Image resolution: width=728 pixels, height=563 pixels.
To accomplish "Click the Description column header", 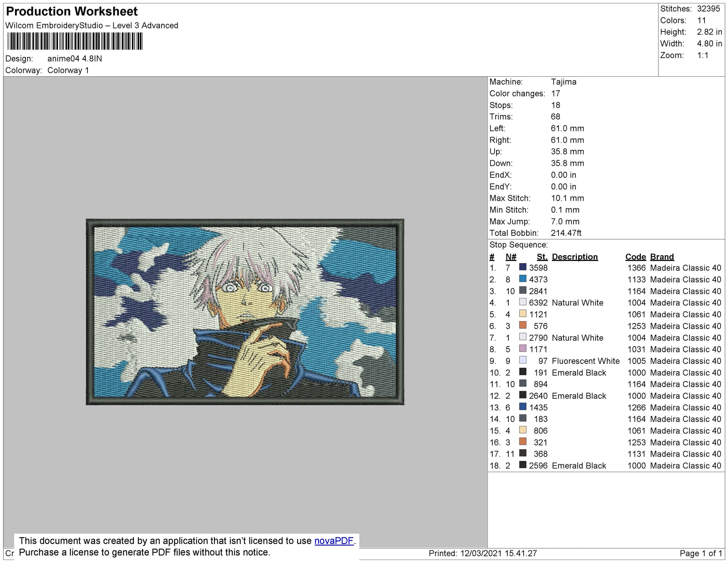I will click(x=574, y=257).
